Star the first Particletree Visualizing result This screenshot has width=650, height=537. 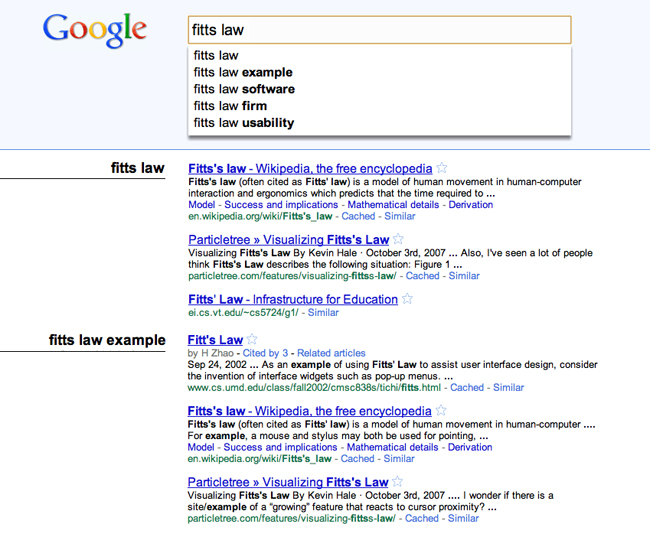[398, 239]
